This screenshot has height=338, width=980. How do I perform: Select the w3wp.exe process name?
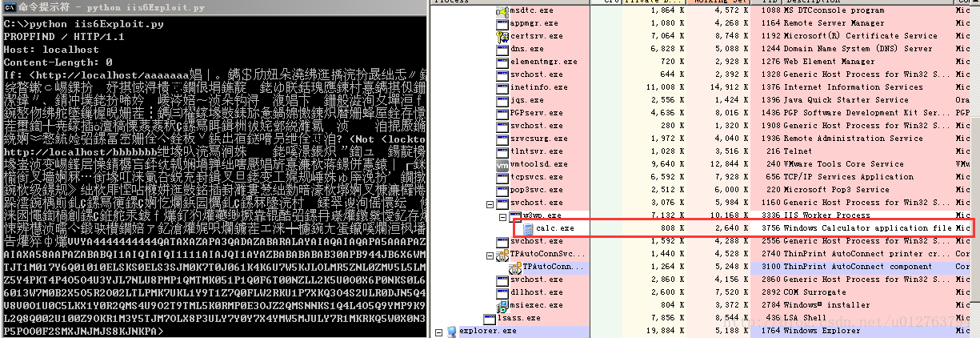[x=542, y=215]
